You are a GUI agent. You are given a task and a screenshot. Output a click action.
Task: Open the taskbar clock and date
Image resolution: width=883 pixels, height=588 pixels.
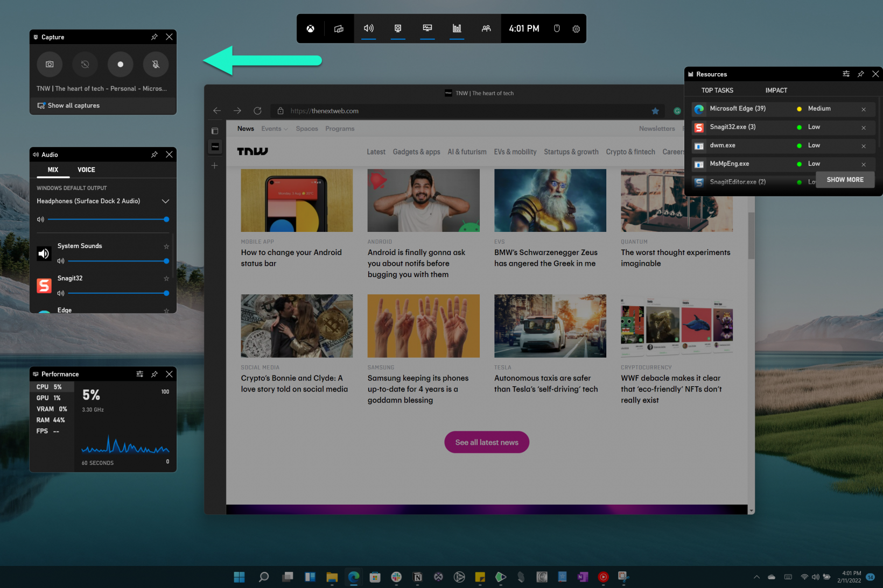click(850, 577)
